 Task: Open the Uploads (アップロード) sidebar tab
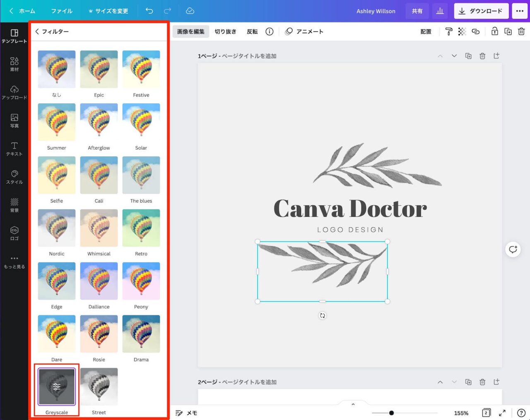(14, 92)
